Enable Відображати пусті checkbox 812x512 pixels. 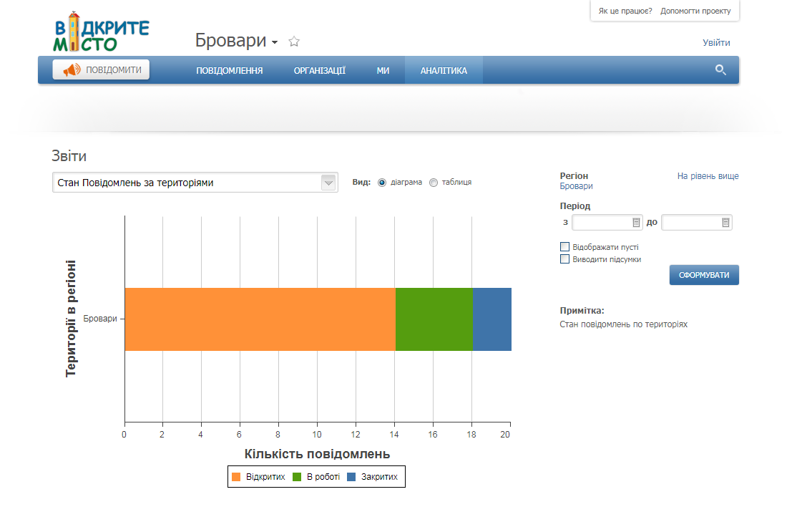coord(564,246)
